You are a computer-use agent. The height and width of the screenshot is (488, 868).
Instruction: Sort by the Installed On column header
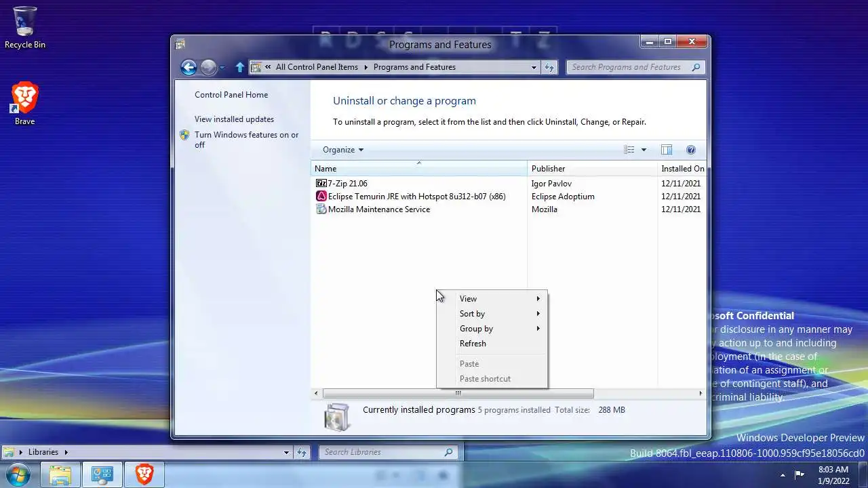tap(682, 169)
